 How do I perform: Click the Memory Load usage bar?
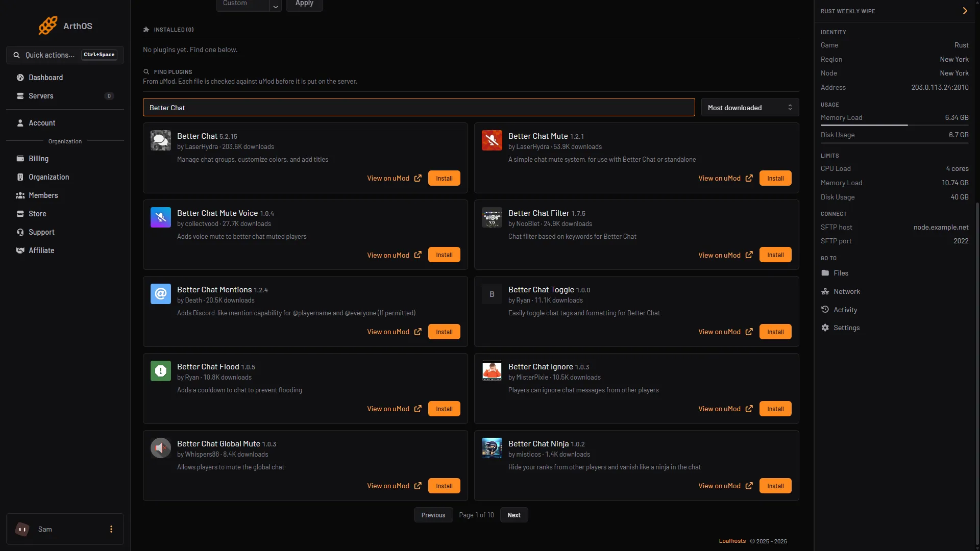click(894, 125)
